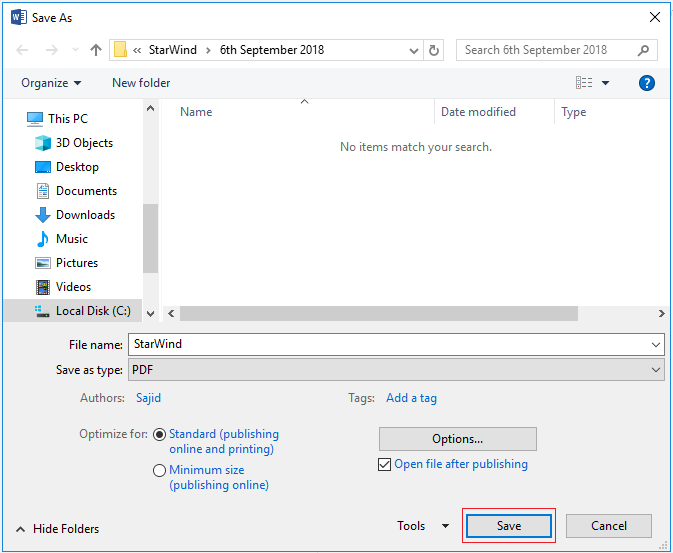Viewport: 673px width, 553px height.
Task: Click horizontal scrollbar right arrow
Action: click(x=661, y=313)
